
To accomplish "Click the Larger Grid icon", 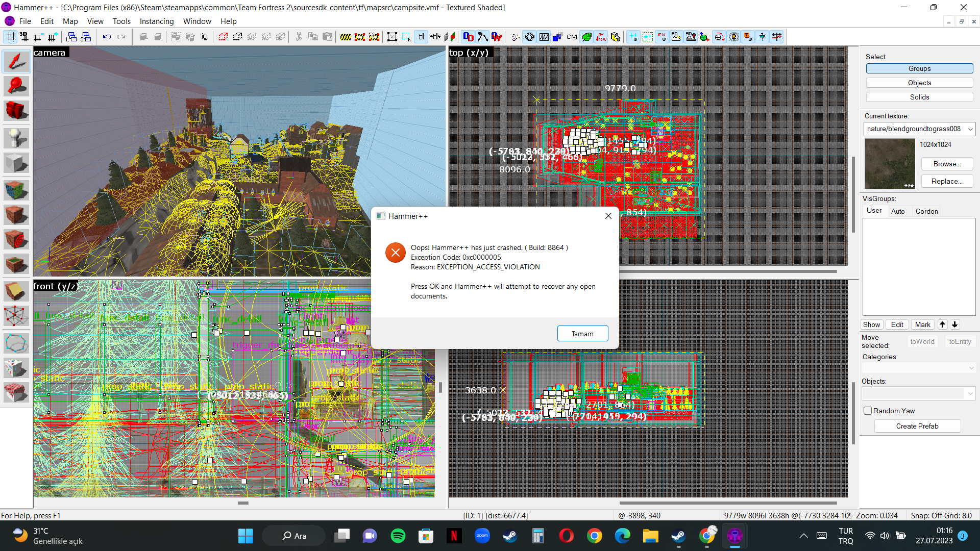I will 52,37.
